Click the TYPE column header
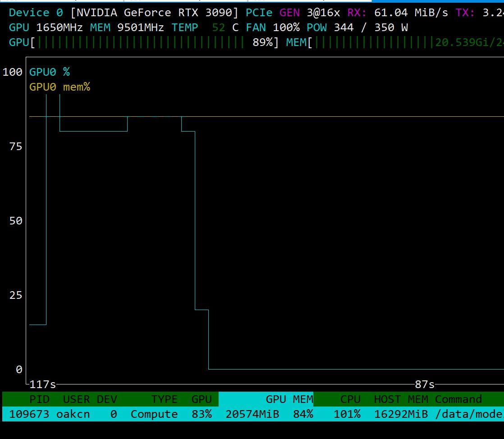 pyautogui.click(x=164, y=399)
